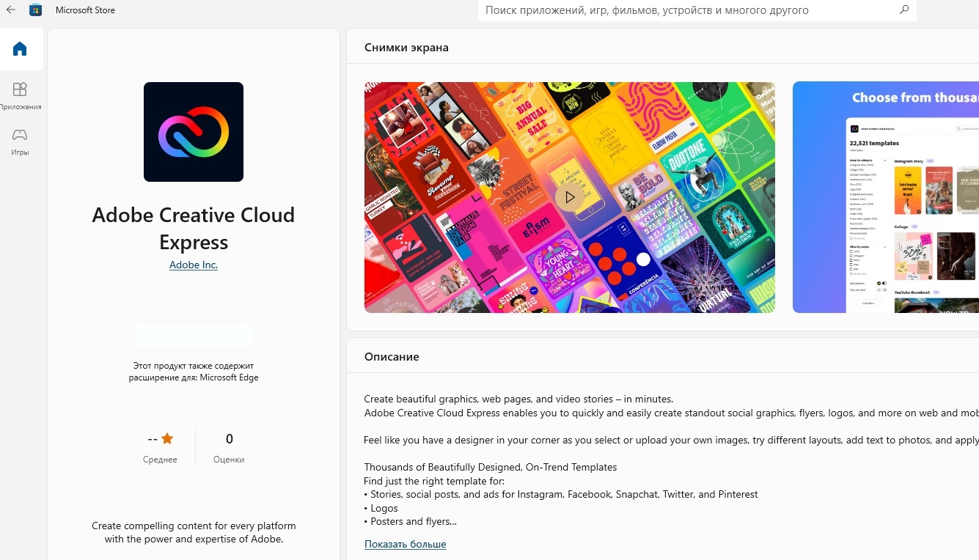The width and height of the screenshot is (979, 560).
Task: Click the Описание section heading
Action: 392,357
